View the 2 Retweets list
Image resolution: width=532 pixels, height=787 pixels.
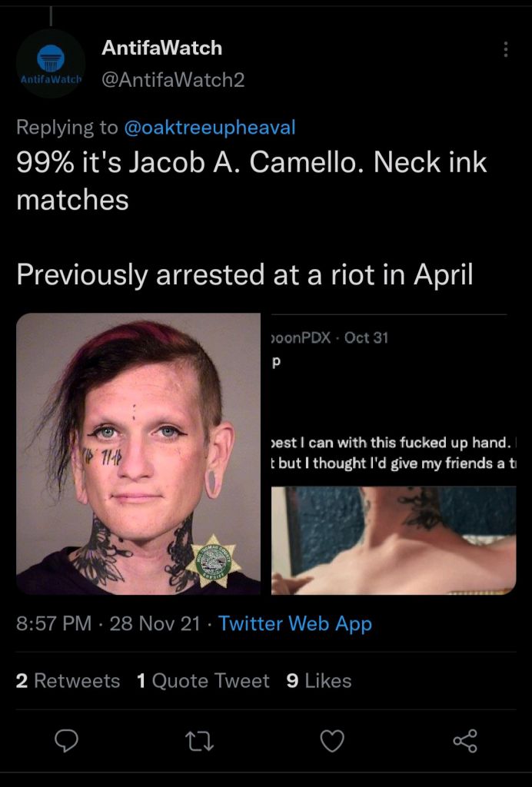click(68, 681)
